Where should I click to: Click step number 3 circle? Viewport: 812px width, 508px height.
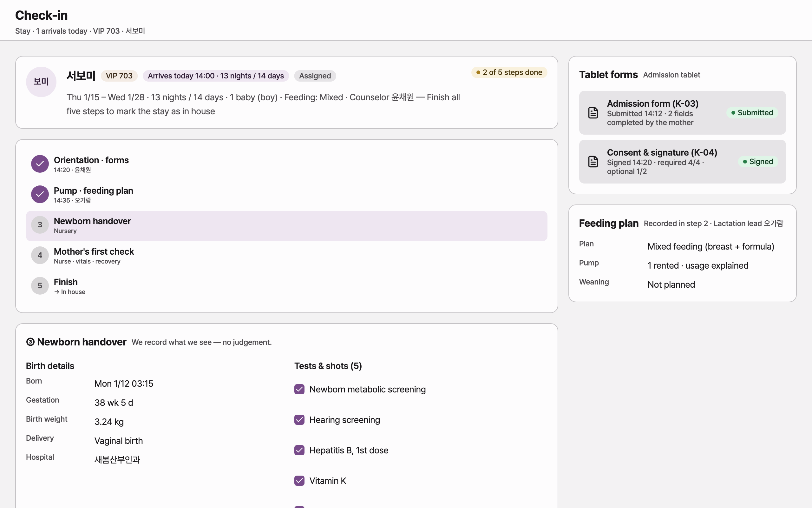click(40, 225)
